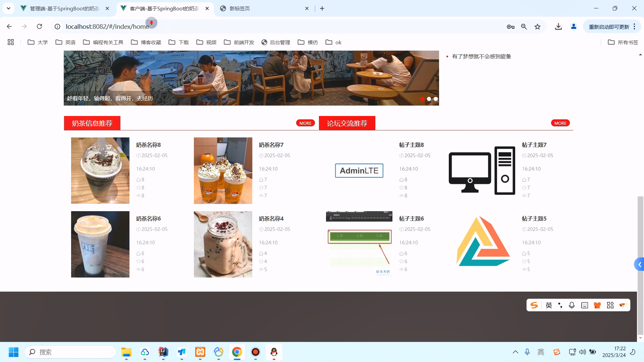The image size is (644, 362).
Task: Click the like icon on 奶茶名称8 card
Action: coord(139,179)
